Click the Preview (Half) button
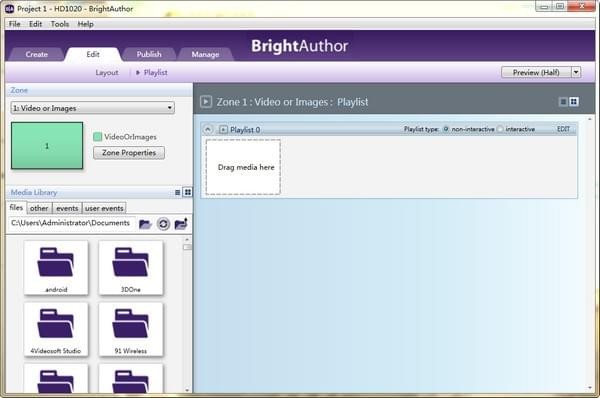Screen dimensions: 600x398 (536, 72)
